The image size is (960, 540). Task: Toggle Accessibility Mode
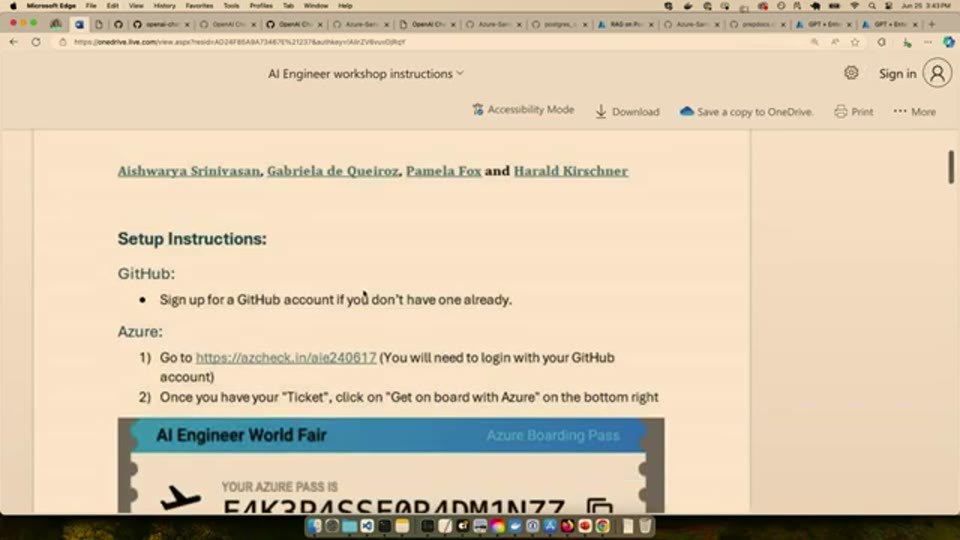(523, 110)
